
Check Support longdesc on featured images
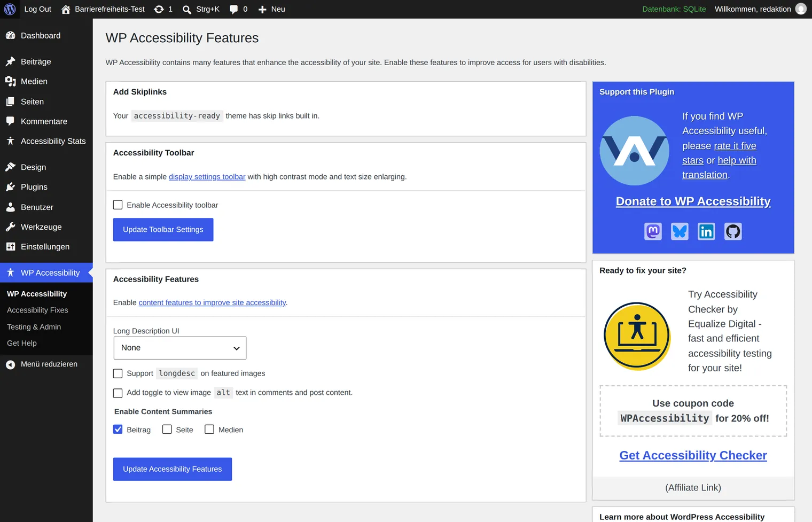(118, 373)
